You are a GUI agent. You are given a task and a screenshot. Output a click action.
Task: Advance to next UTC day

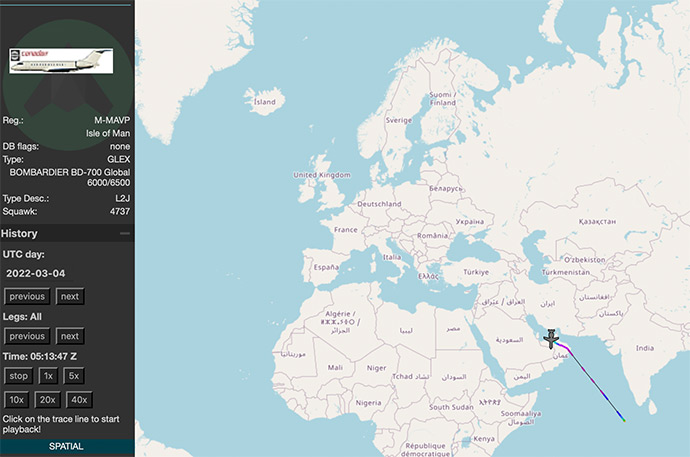pos(69,296)
